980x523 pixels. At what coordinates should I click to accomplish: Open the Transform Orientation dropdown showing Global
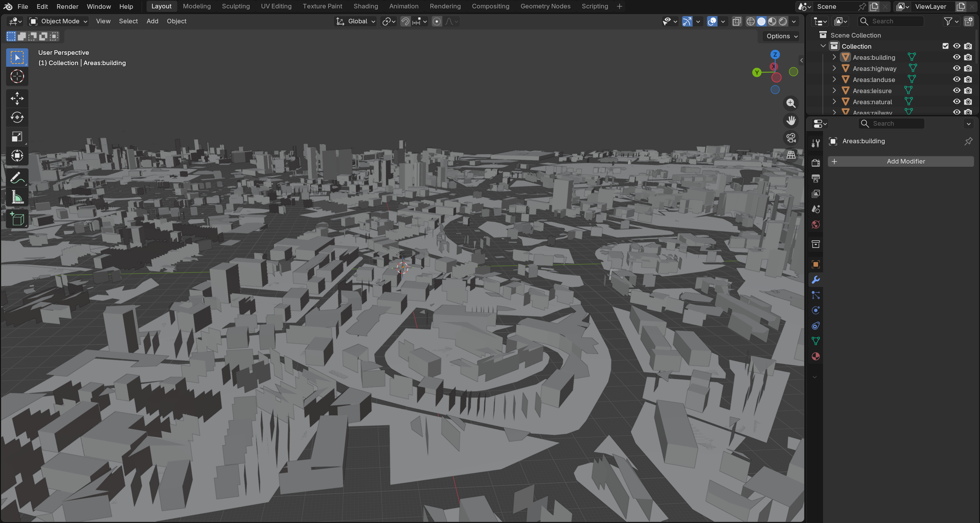355,21
